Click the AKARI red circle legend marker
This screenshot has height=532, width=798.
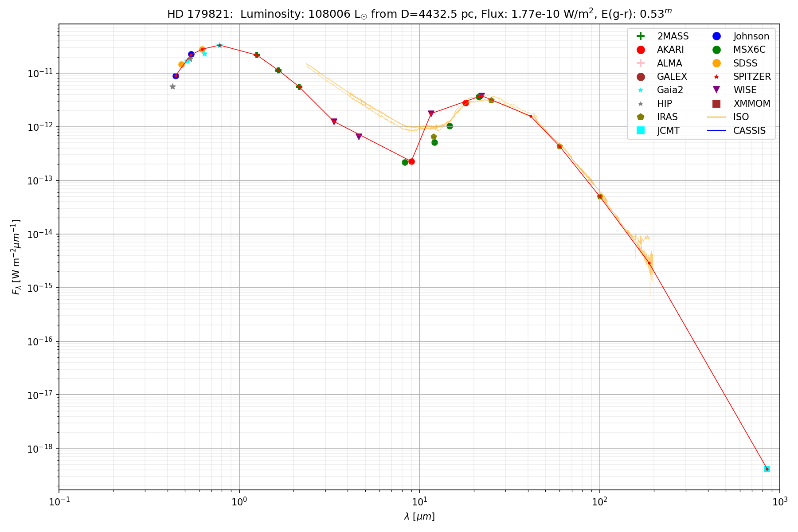(641, 50)
